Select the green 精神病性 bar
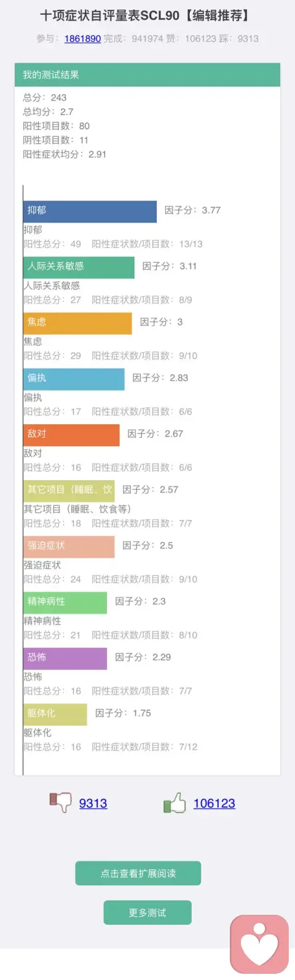 point(65,603)
